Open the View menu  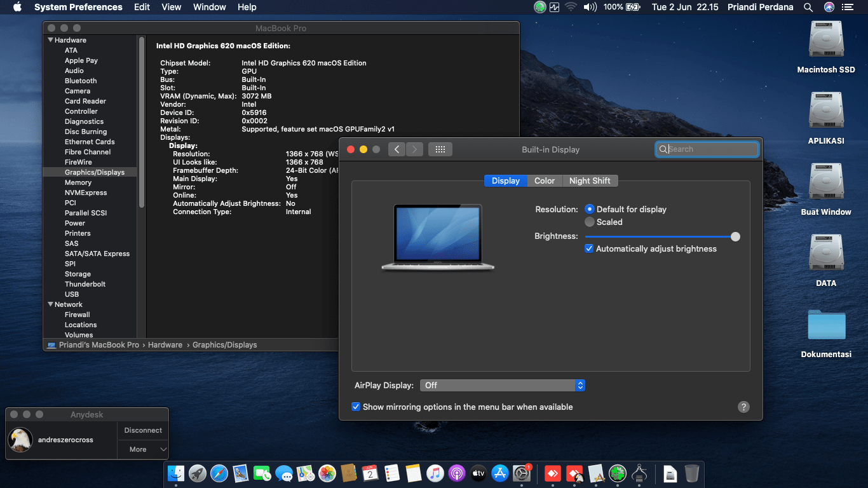click(x=172, y=7)
